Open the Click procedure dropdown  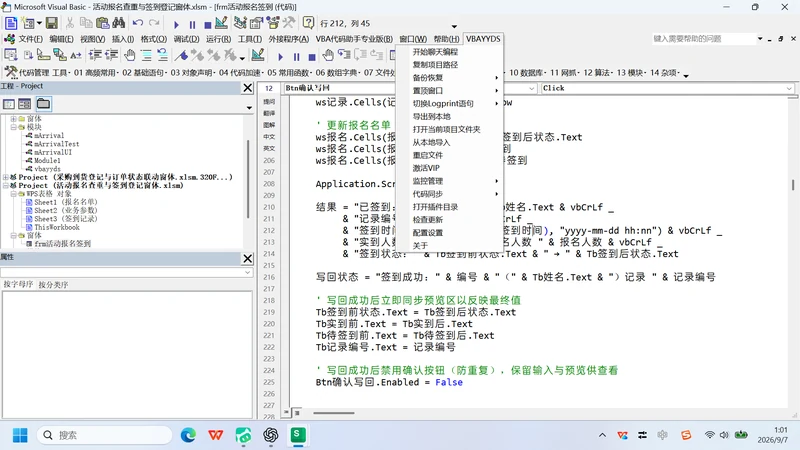tap(789, 88)
